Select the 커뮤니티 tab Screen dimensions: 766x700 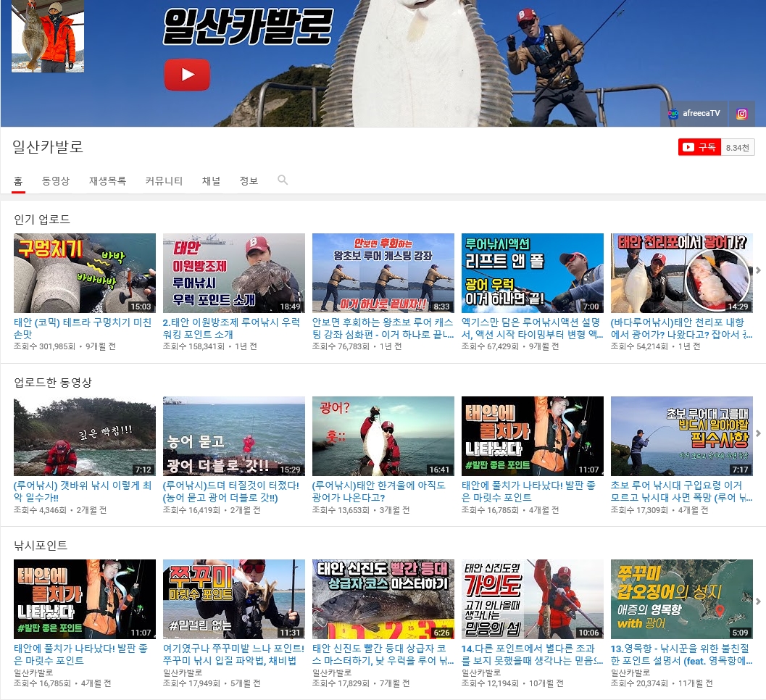tap(164, 181)
